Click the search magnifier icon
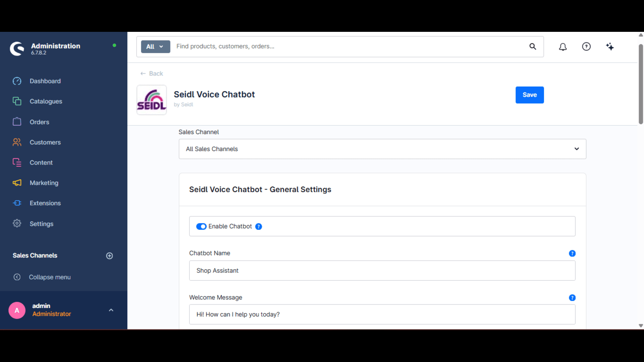Viewport: 644px width, 362px height. tap(533, 47)
